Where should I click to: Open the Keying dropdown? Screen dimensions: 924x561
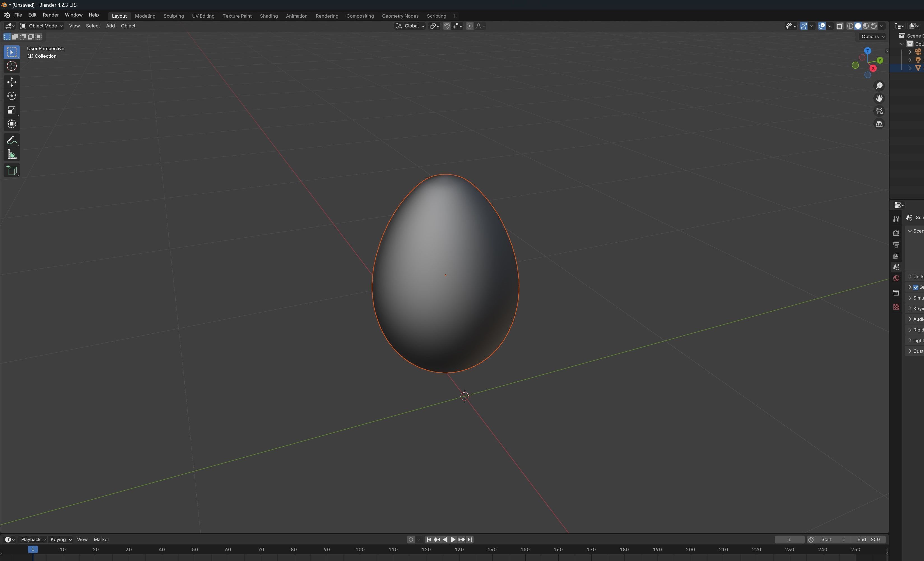61,540
